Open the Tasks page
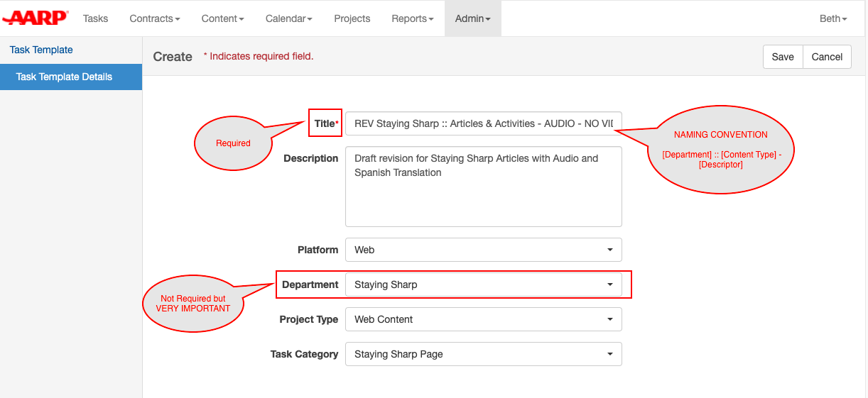Viewport: 868px width, 398px height. point(95,18)
